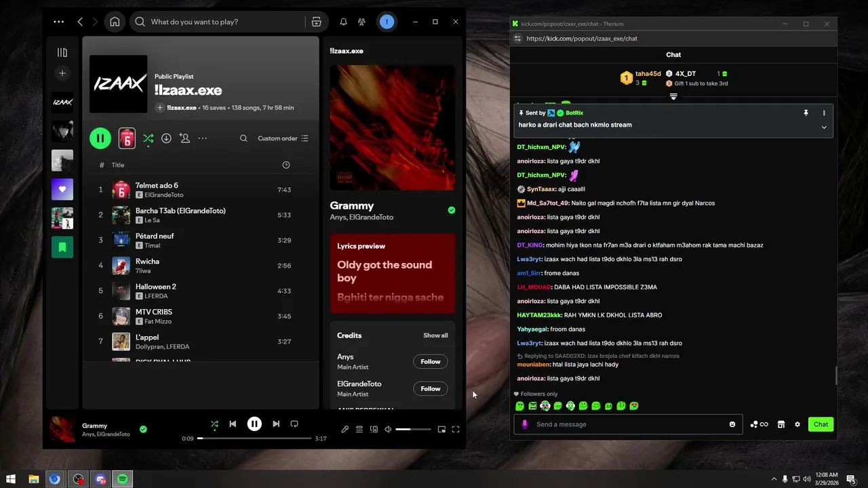Open the Spotify three-dot app menu
The width and height of the screenshot is (868, 488).
(x=59, y=22)
